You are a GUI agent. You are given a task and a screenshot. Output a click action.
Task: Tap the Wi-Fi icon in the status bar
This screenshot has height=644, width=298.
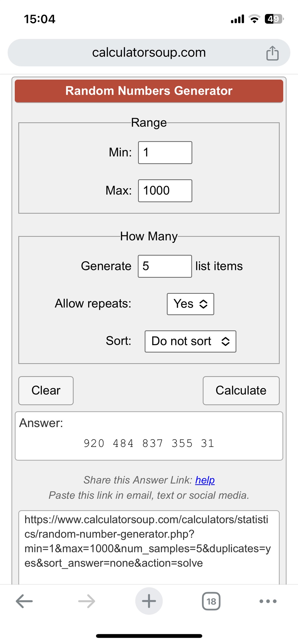(254, 19)
